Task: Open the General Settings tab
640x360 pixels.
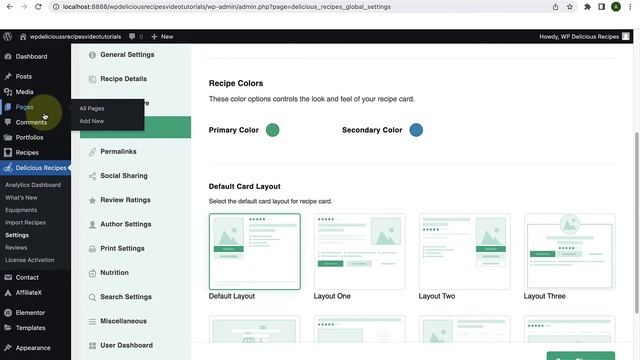Action: pyautogui.click(x=136, y=55)
